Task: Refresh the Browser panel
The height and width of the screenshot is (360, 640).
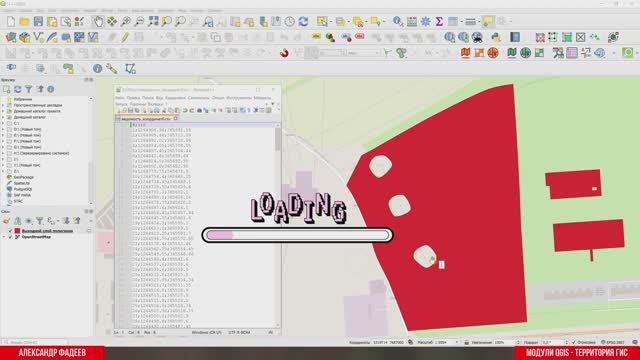Action: (18, 89)
